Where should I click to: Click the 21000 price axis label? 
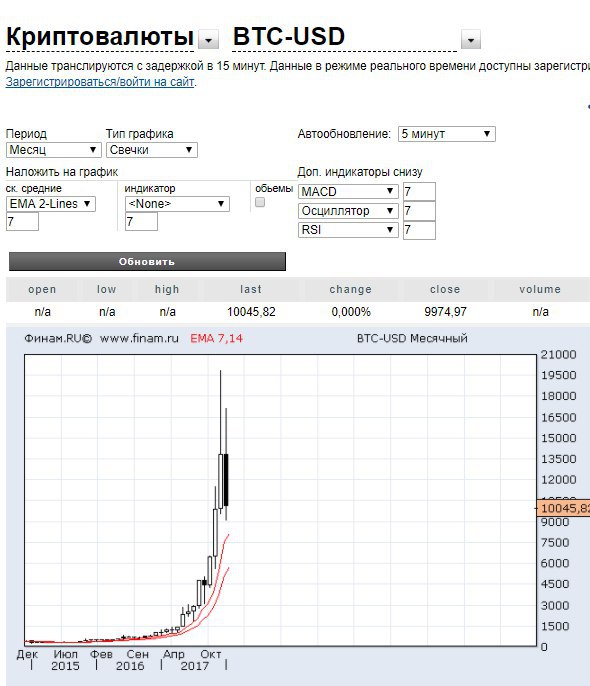[x=558, y=354]
